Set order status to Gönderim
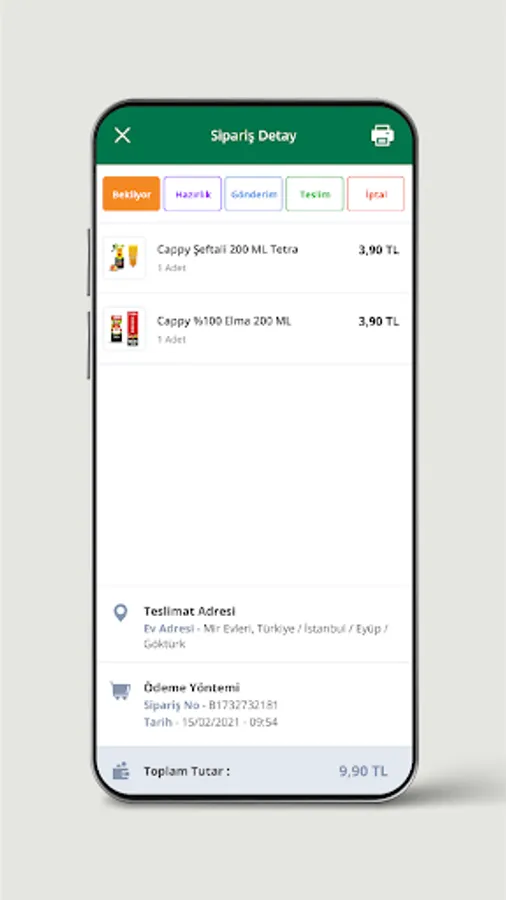This screenshot has width=506, height=900. pos(254,194)
